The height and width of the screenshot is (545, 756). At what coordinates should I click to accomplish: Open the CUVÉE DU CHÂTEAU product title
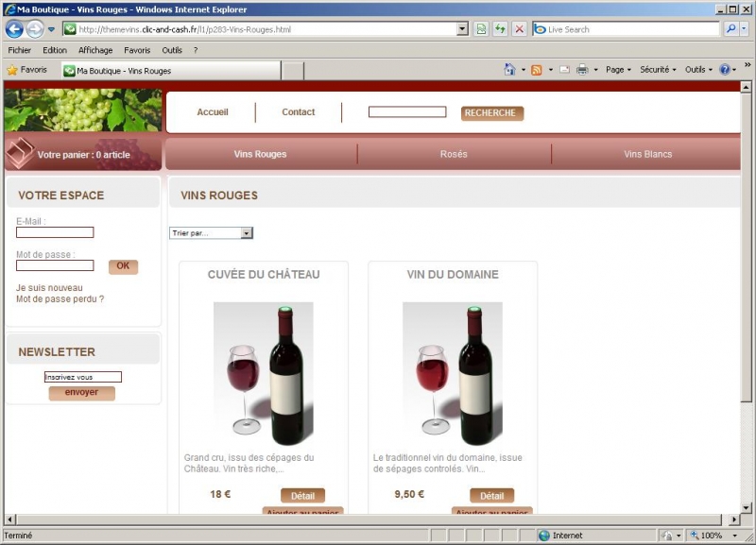[x=264, y=275]
